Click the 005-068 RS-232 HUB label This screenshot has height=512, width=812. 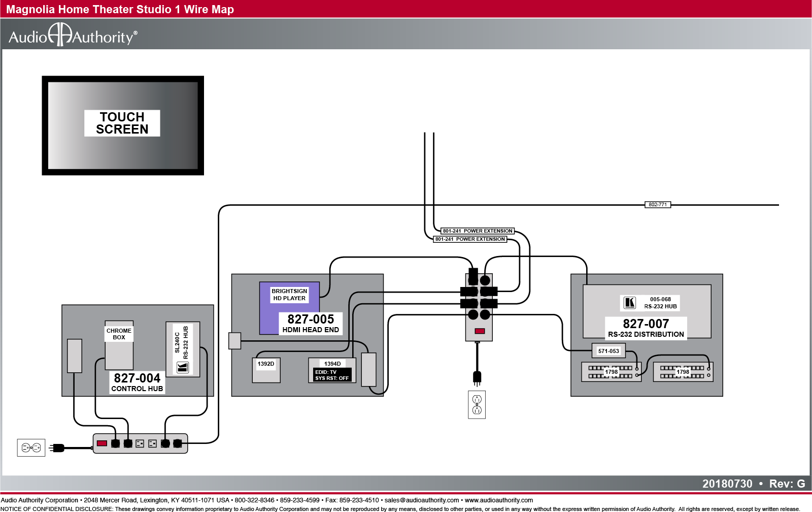pyautogui.click(x=660, y=303)
